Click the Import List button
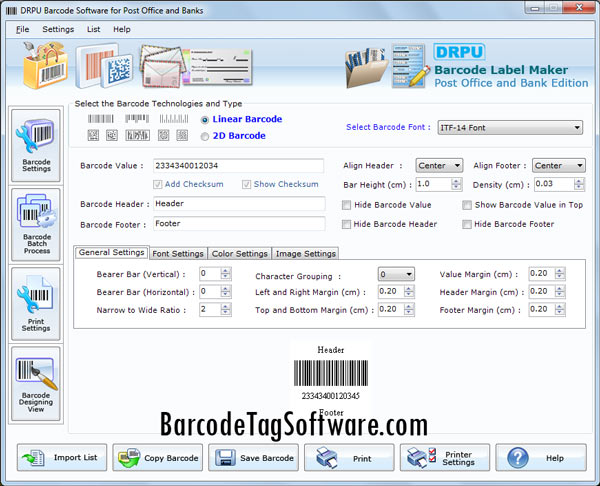Image resolution: width=600 pixels, height=486 pixels. 62,458
